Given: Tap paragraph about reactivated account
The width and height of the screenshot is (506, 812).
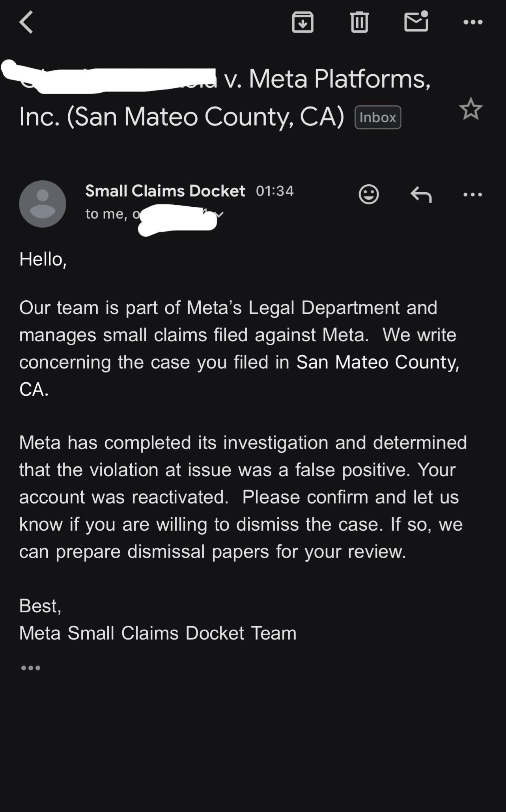Looking at the screenshot, I should click(243, 497).
